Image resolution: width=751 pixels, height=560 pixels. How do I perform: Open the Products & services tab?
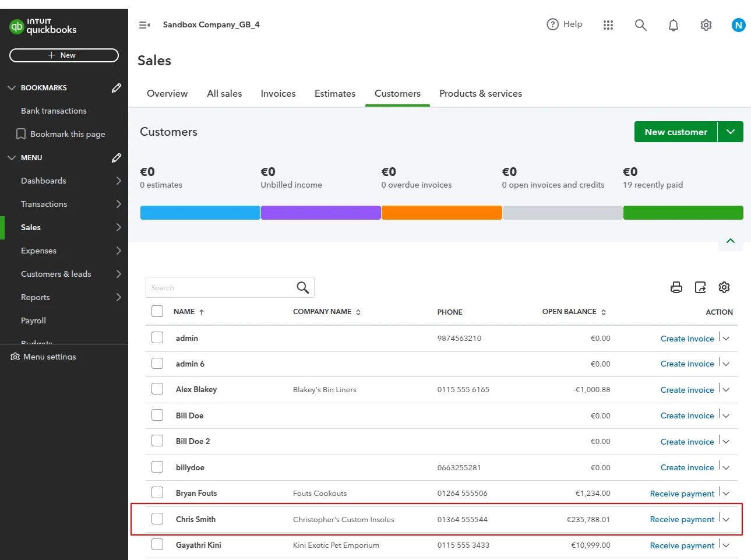coord(480,93)
